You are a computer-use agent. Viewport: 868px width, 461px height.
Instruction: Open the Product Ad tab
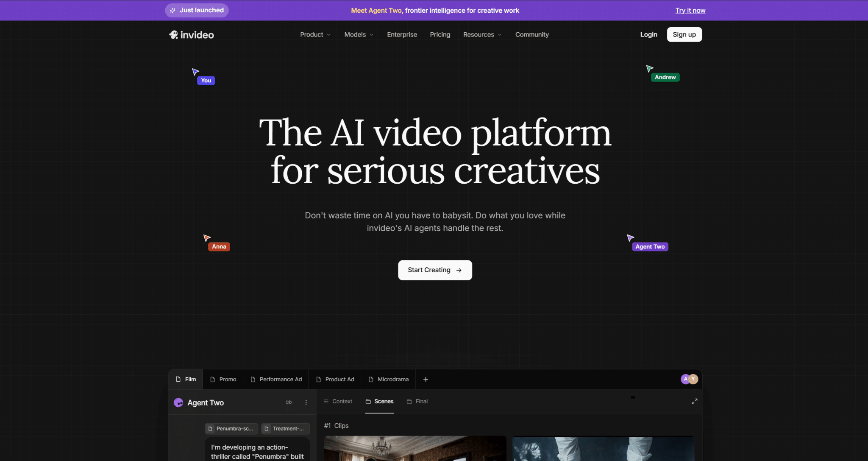(x=335, y=379)
